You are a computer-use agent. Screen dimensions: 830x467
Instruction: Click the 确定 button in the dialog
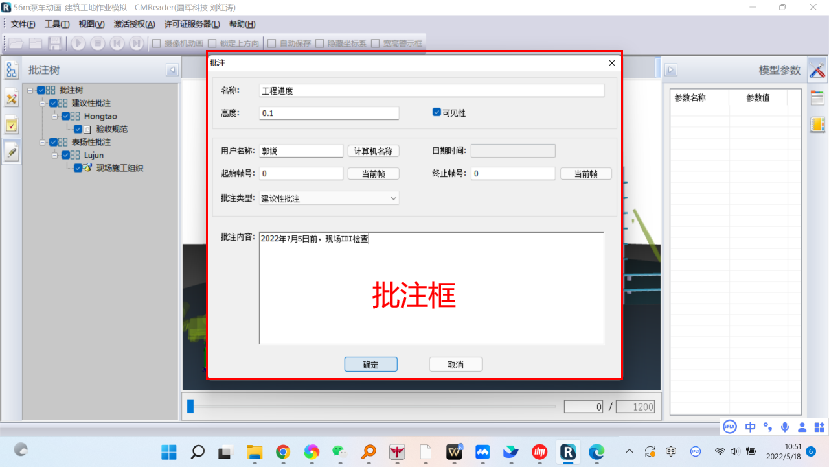coord(371,364)
